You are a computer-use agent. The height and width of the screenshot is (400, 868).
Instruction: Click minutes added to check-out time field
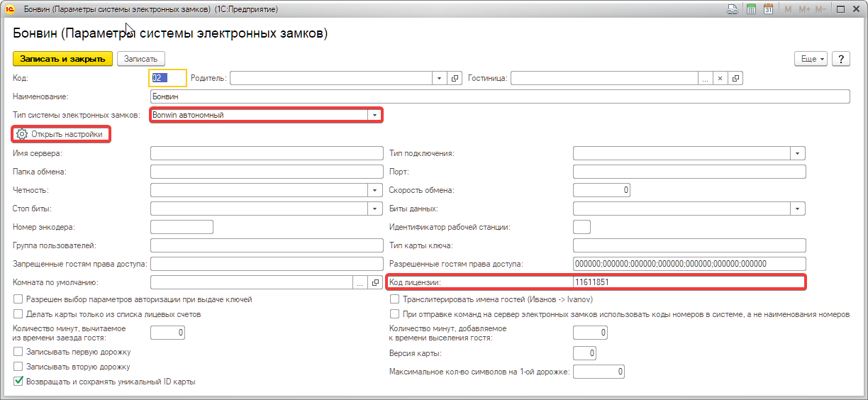coord(590,332)
